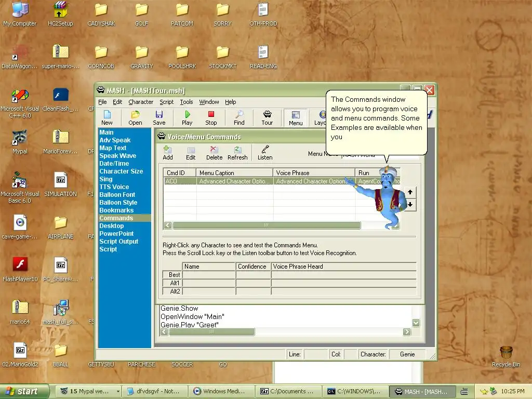532x399 pixels.
Task: Select the READ-ENG document desktop icon
Action: coord(263,57)
